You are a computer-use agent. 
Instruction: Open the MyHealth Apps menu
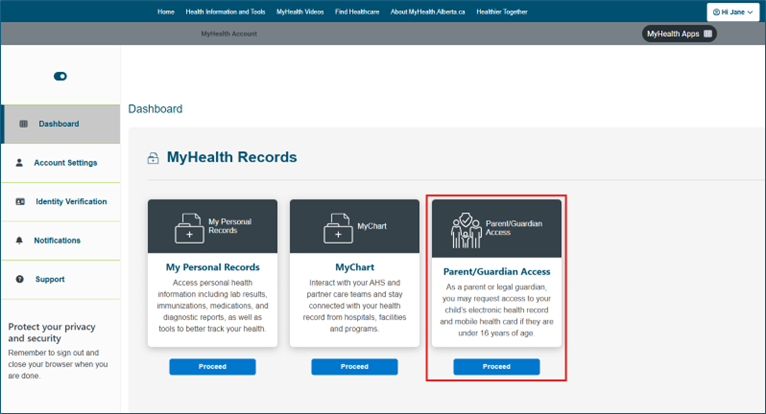tap(679, 33)
